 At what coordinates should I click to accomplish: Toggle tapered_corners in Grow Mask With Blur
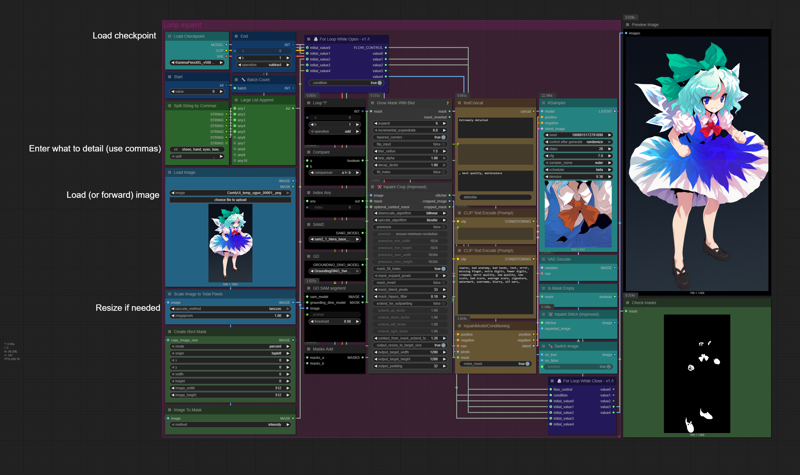[x=410, y=137]
